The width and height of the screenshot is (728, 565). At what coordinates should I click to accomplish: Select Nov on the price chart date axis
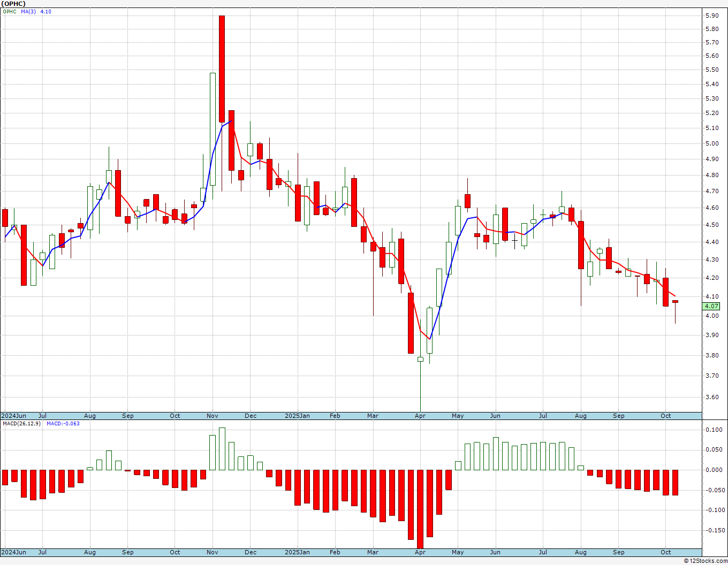pos(212,416)
